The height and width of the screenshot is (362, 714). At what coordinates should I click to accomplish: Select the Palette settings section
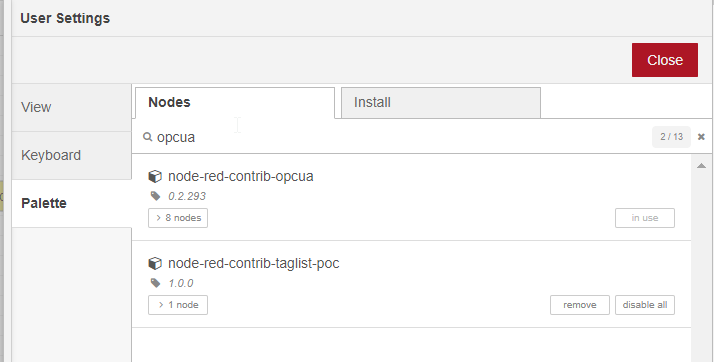72,203
